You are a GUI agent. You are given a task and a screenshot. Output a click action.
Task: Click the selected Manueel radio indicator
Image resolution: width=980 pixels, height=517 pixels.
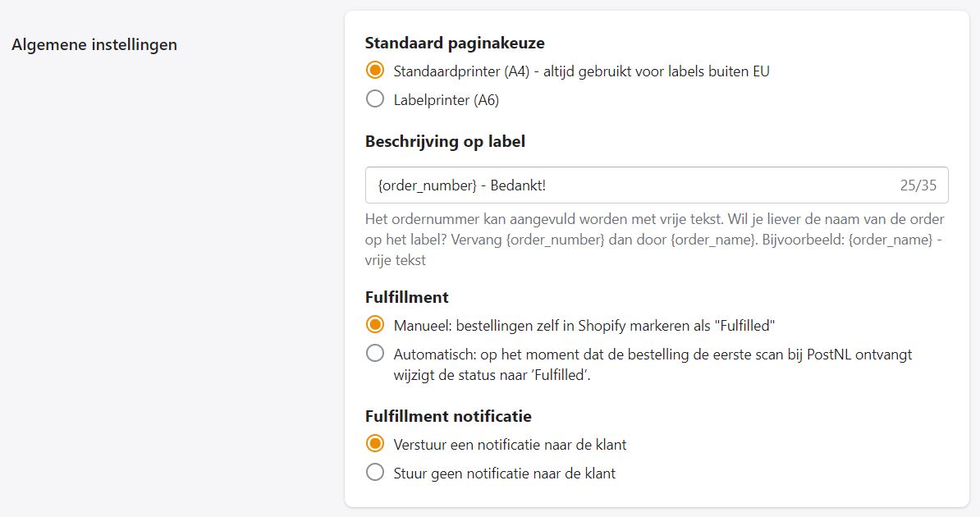tap(375, 325)
